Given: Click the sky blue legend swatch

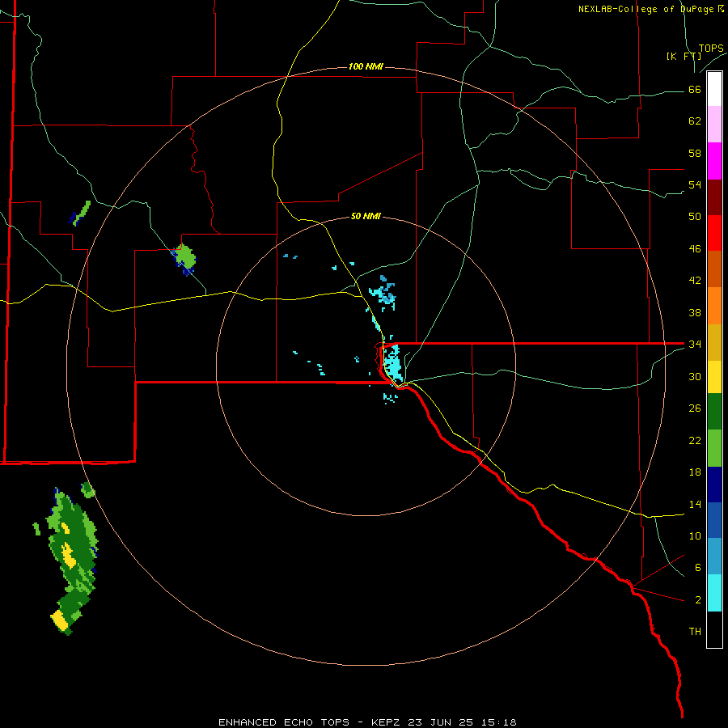Looking at the screenshot, I should [x=714, y=556].
